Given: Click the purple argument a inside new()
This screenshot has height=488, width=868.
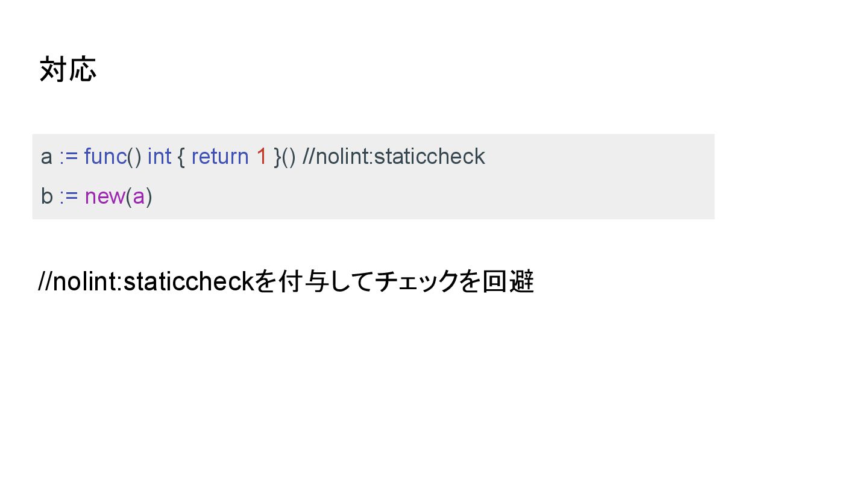Looking at the screenshot, I should [x=139, y=196].
